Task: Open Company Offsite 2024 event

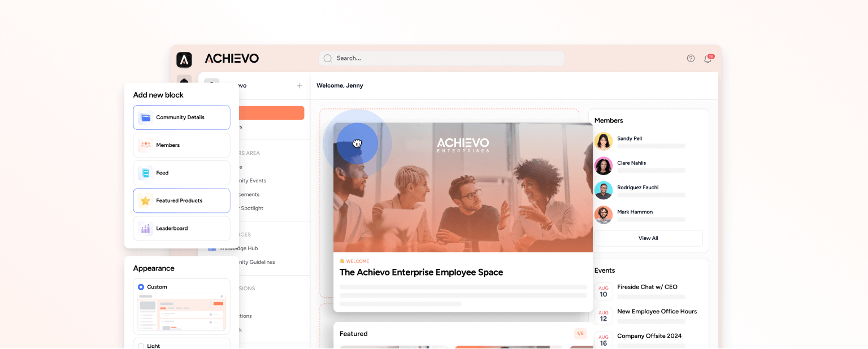Action: pos(649,336)
